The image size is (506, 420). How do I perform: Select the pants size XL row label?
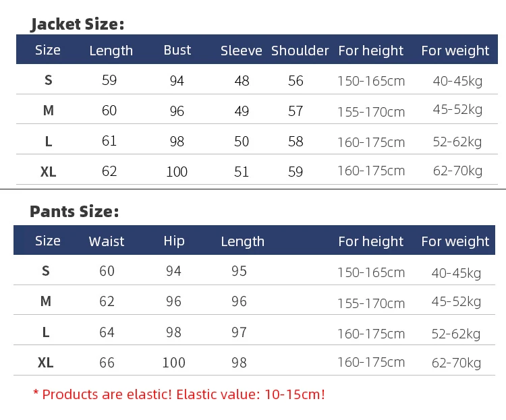point(45,363)
